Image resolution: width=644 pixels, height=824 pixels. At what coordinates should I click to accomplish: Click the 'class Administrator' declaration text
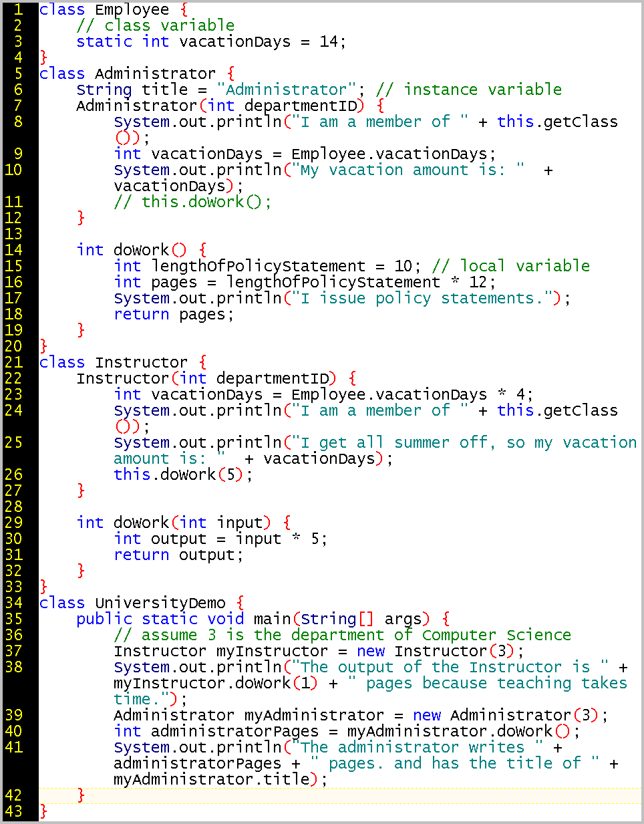(128, 74)
